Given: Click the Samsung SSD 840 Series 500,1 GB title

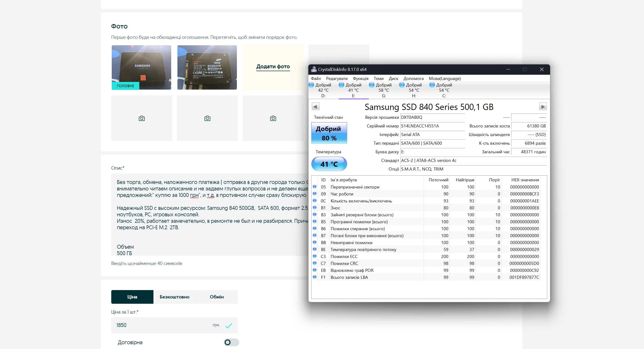Looking at the screenshot, I should (x=429, y=107).
